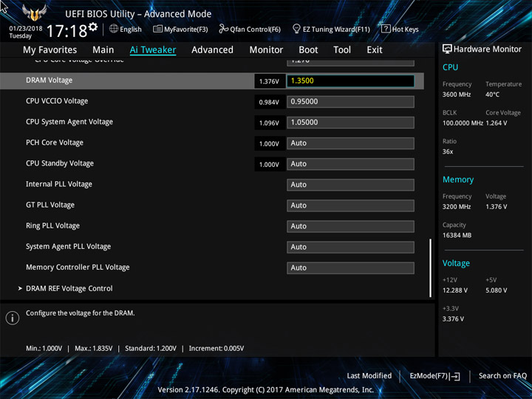Click the Hot Keys button
Viewport: 532px width, 399px height.
click(400, 29)
